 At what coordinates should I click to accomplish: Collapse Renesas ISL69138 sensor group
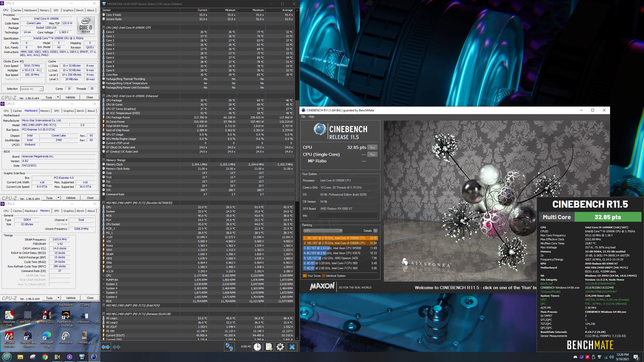coord(104,314)
